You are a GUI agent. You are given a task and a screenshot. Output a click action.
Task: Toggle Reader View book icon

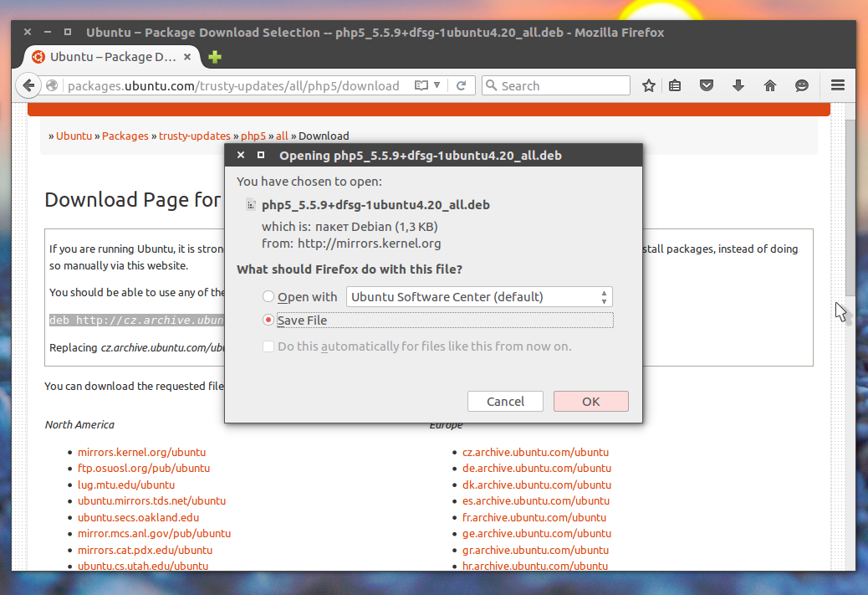pyautogui.click(x=421, y=85)
